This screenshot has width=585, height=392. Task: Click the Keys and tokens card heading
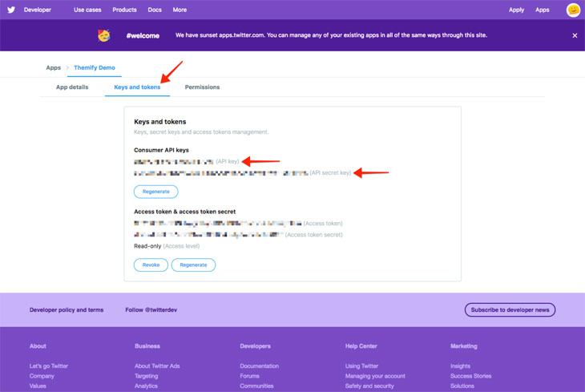pyautogui.click(x=160, y=122)
